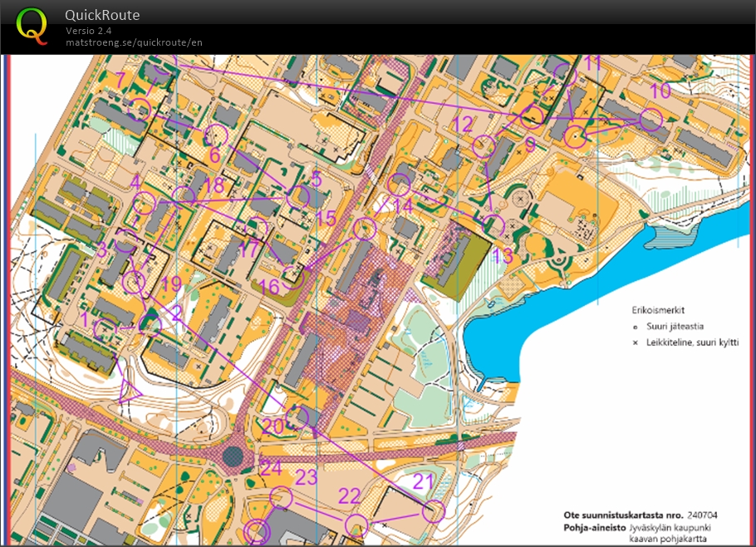Viewport: 756px width, 547px height.
Task: Click control circle 7 on the map
Action: click(x=140, y=106)
